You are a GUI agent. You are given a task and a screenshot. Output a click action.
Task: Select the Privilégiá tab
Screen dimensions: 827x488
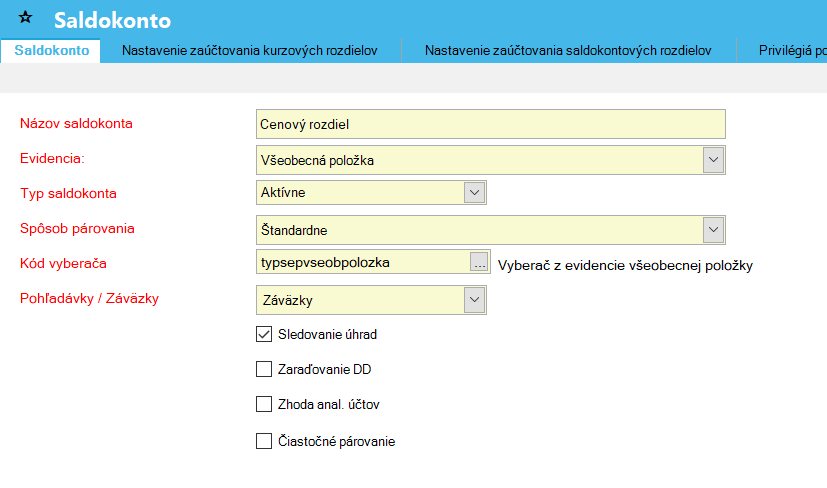click(x=790, y=51)
